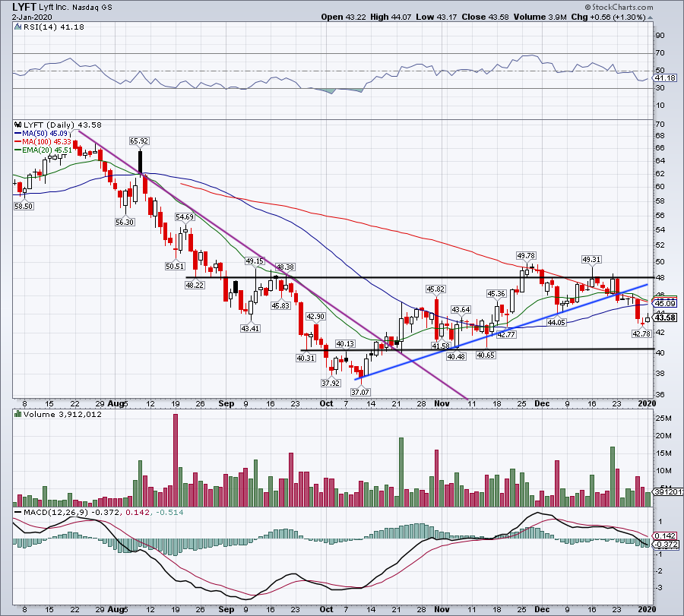Click the 42.77 price label
This screenshot has width=684, height=616.
tap(506, 335)
